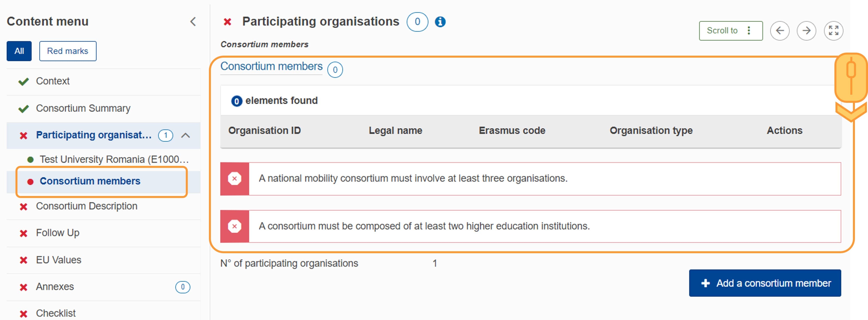Click the green checkmark beside Context

point(23,82)
